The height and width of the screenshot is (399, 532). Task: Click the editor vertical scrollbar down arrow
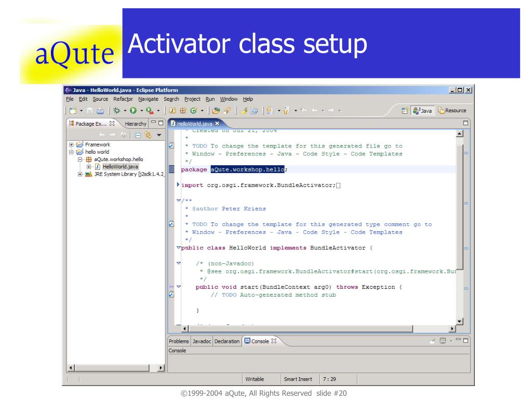[x=459, y=321]
